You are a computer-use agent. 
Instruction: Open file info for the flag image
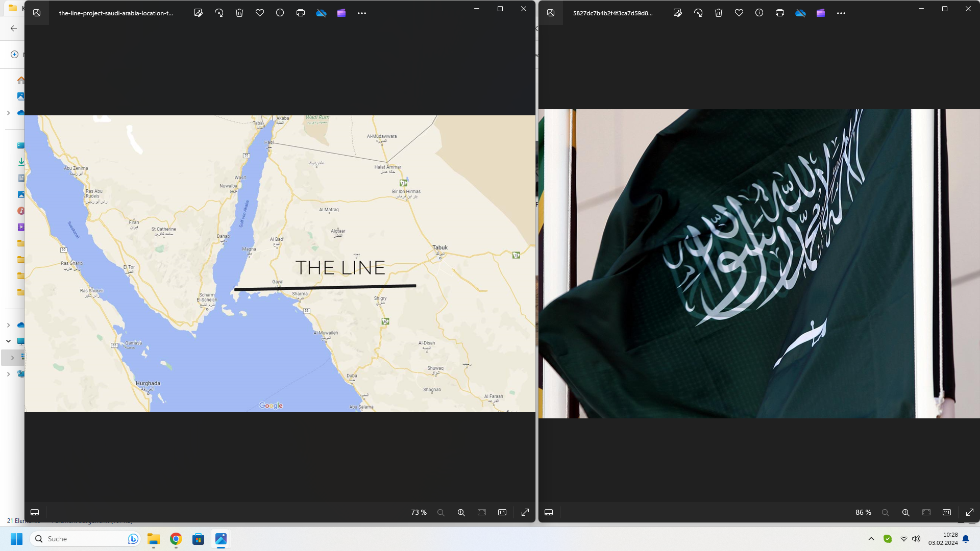759,13
